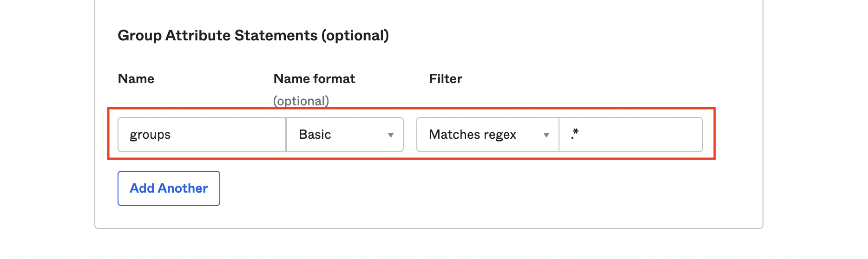Open the Basic name format dropdown
The height and width of the screenshot is (259, 868).
pos(345,135)
